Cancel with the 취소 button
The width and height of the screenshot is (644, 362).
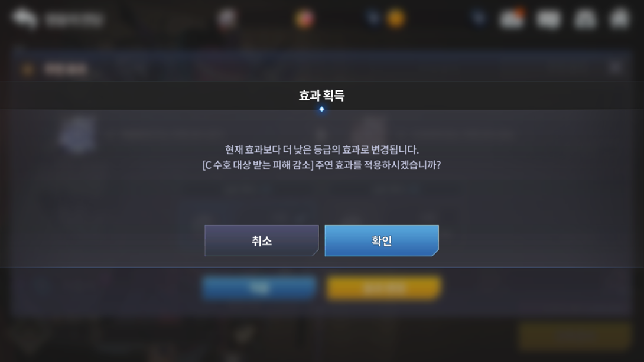262,240
